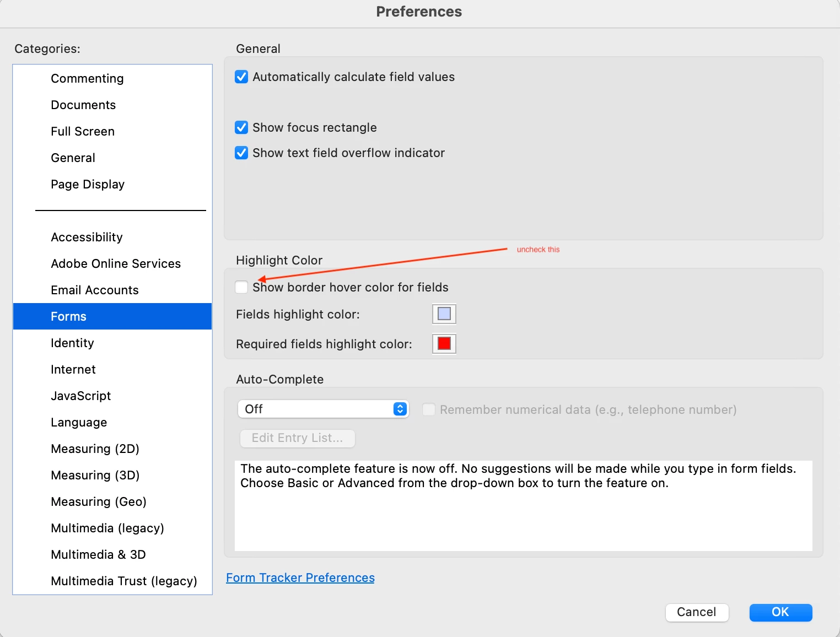The image size is (840, 637).
Task: Click the OK button
Action: pos(780,612)
